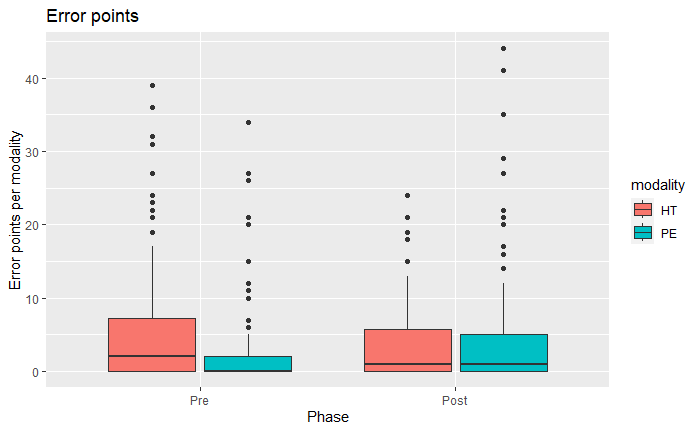Click the teal PE box in Post phase
Viewport: 700px width, 432px height.
tap(503, 352)
